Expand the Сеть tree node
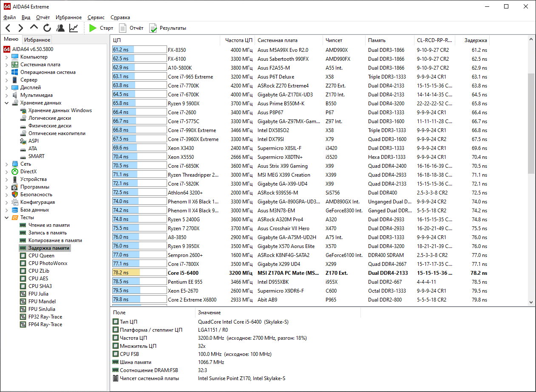 6,164
